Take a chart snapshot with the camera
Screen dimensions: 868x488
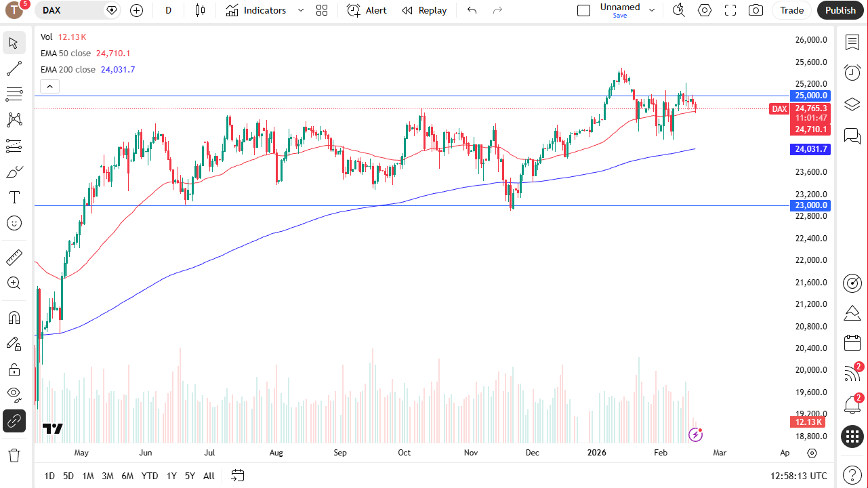tap(756, 10)
